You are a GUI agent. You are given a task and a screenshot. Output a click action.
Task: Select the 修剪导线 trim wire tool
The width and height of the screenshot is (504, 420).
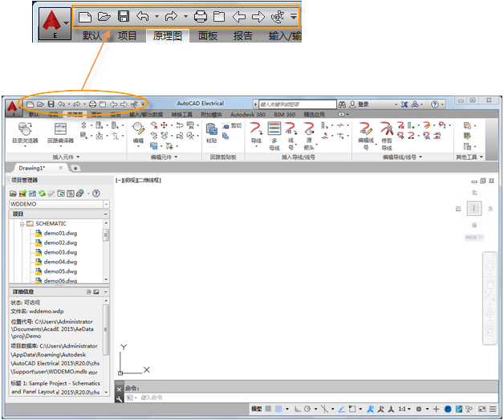(387, 135)
